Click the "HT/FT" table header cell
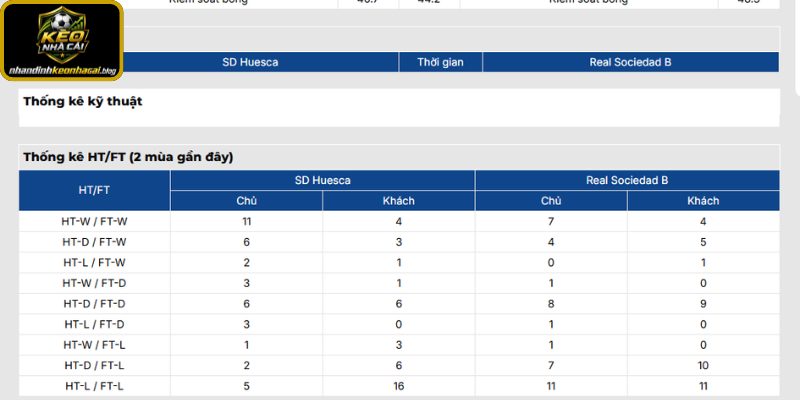 coord(94,190)
